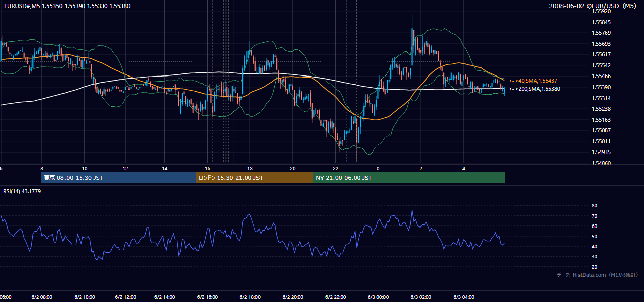
Task: Click the 6/3 00:00 bottom time label
Action: tap(378, 297)
